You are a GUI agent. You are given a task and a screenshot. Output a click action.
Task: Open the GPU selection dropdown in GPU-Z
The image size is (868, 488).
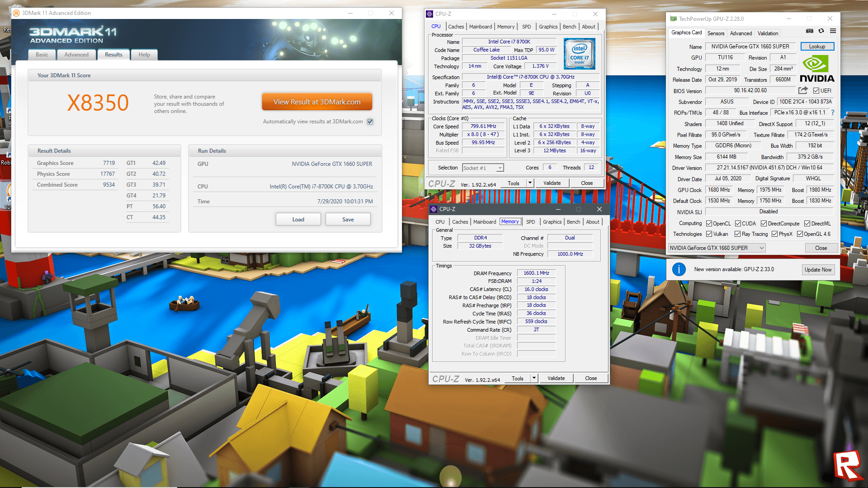pyautogui.click(x=717, y=248)
